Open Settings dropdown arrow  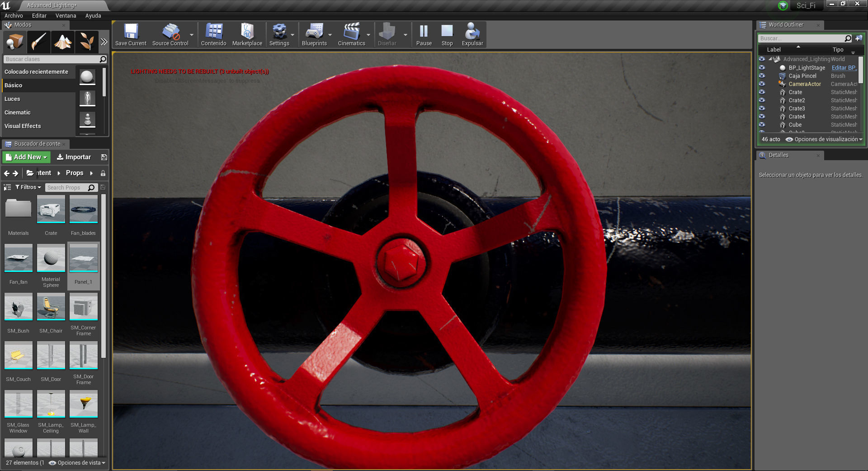tap(292, 35)
